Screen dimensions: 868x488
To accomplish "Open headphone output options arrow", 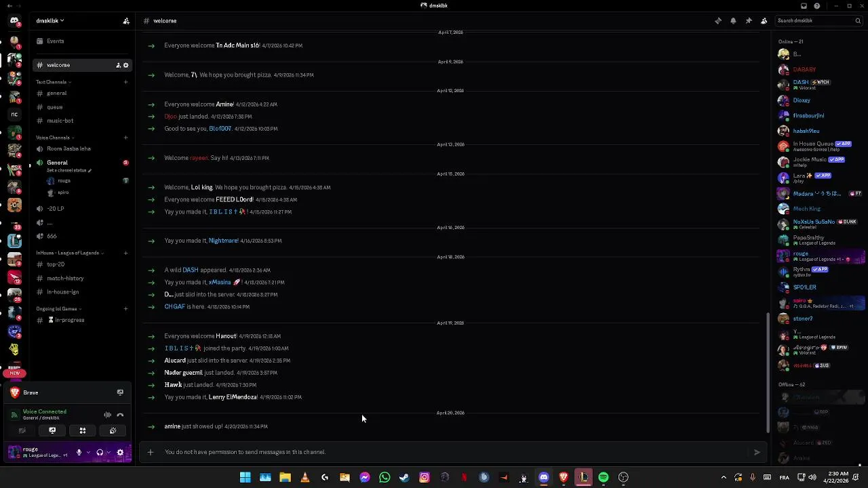I will coord(108,452).
